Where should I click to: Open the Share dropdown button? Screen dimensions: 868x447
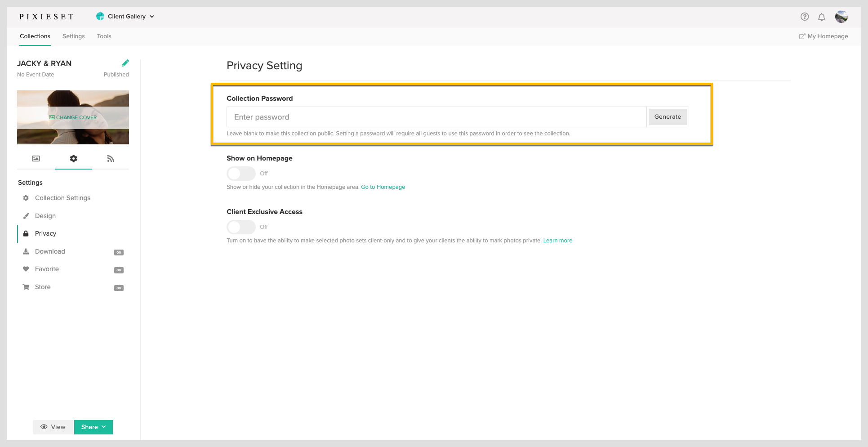tap(93, 427)
